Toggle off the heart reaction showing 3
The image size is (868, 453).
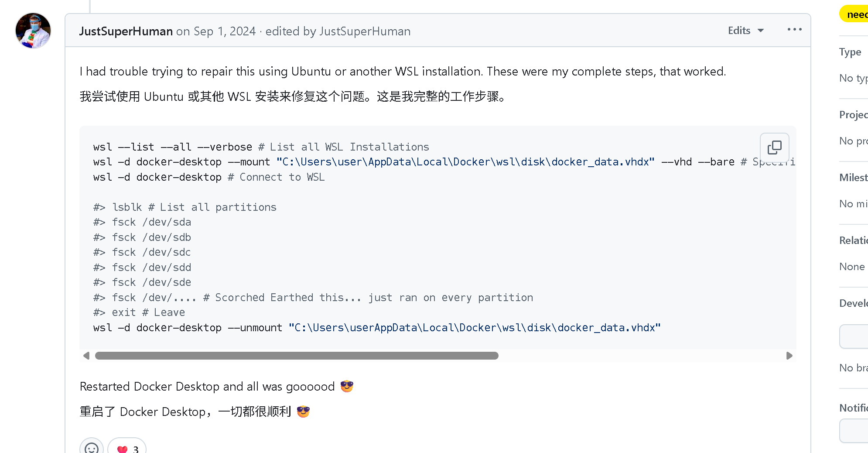pos(126,448)
